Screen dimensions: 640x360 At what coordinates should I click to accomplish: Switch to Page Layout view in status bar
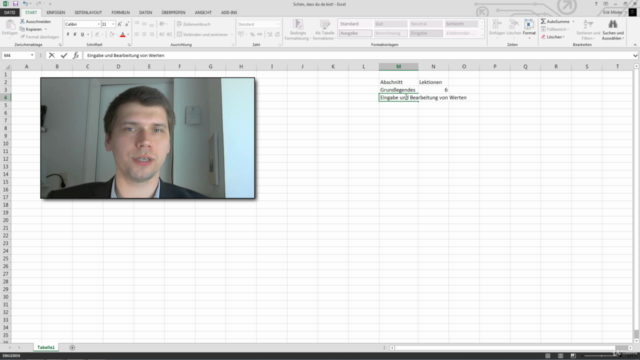560,356
